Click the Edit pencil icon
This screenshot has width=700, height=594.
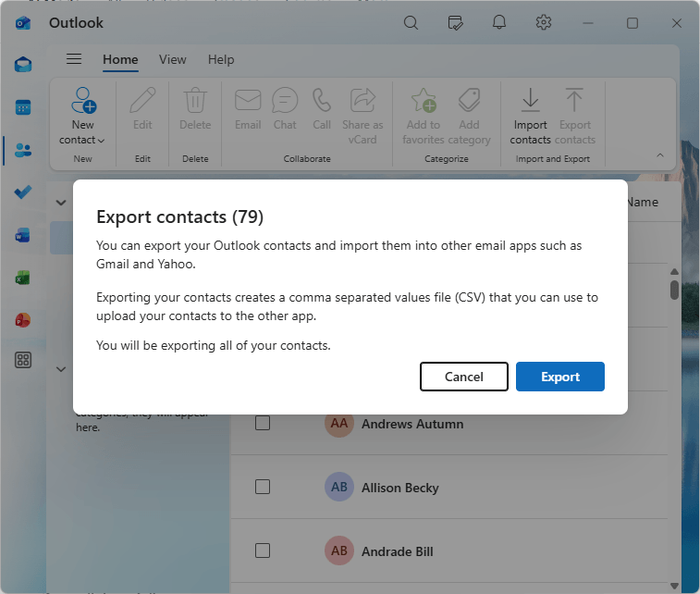coord(142,100)
